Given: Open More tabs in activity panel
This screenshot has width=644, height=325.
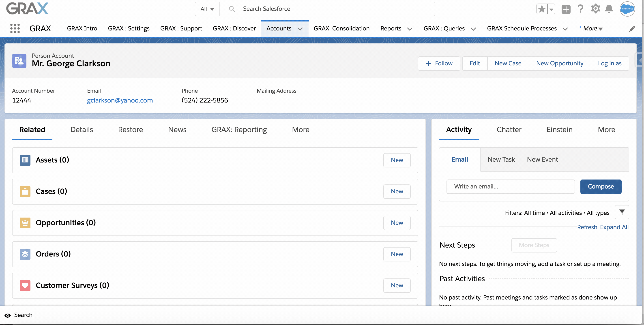Looking at the screenshot, I should pyautogui.click(x=606, y=130).
